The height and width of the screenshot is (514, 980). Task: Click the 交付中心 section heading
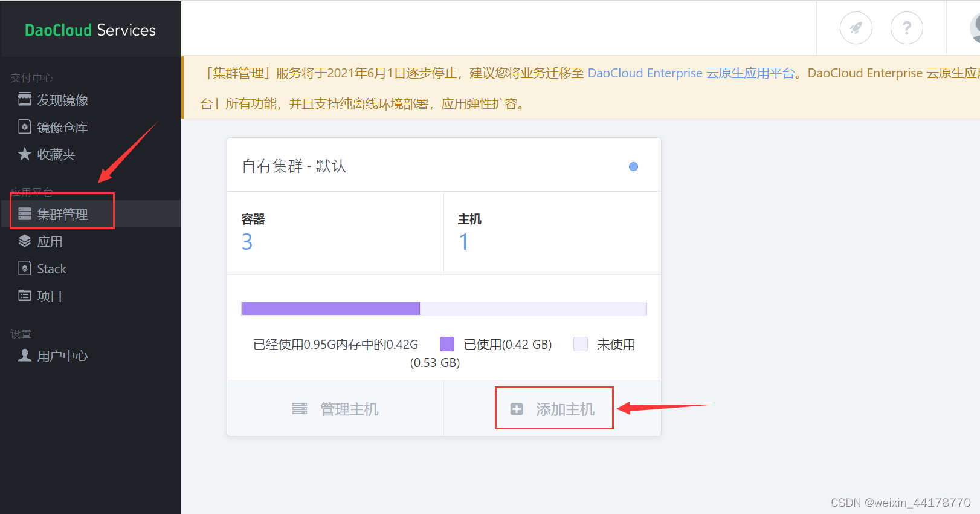tap(32, 78)
